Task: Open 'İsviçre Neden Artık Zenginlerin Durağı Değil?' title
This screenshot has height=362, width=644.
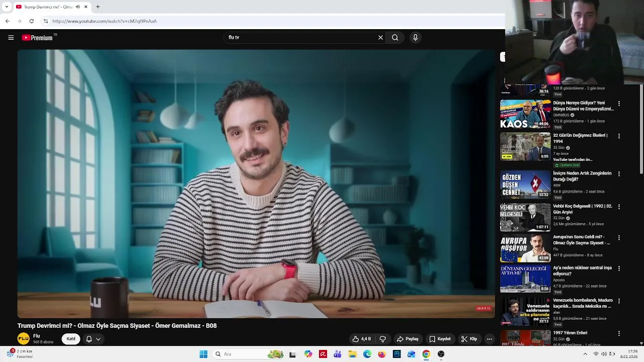Action: click(582, 176)
